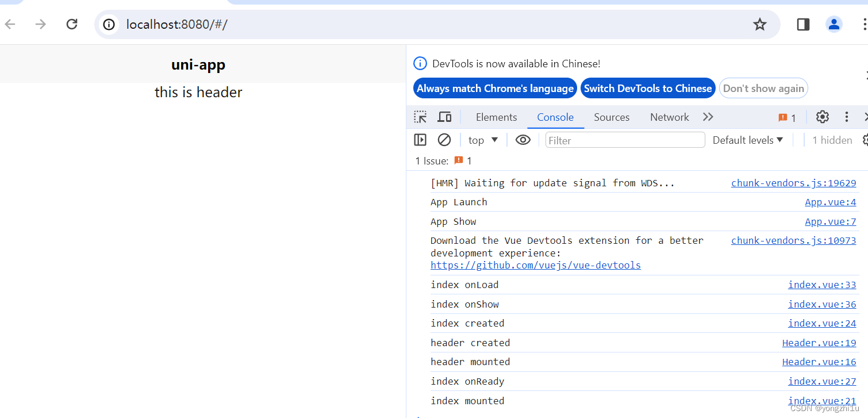The height and width of the screenshot is (418, 868).
Task: Click the 'App Show' console message
Action: click(x=454, y=222)
